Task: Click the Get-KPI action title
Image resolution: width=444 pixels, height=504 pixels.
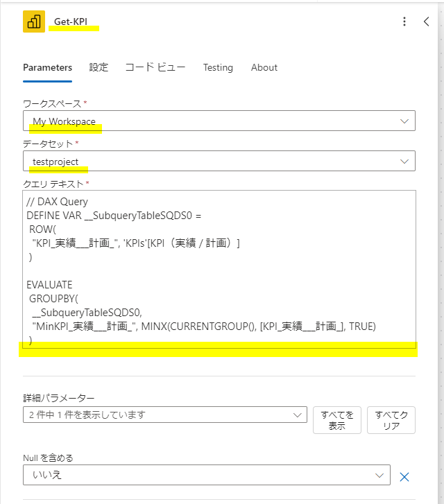Action: 71,21
